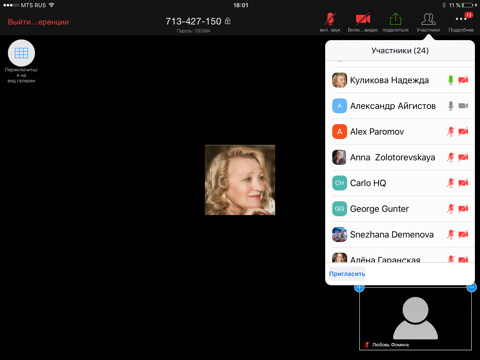Tap Anna Zolotorevskaya's disabled camera icon

463,157
